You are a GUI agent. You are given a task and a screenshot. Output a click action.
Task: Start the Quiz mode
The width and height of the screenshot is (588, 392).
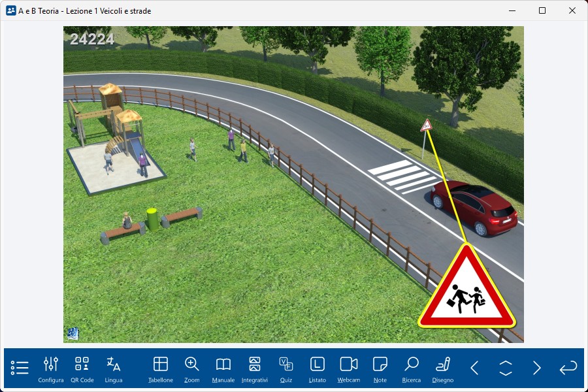(286, 368)
